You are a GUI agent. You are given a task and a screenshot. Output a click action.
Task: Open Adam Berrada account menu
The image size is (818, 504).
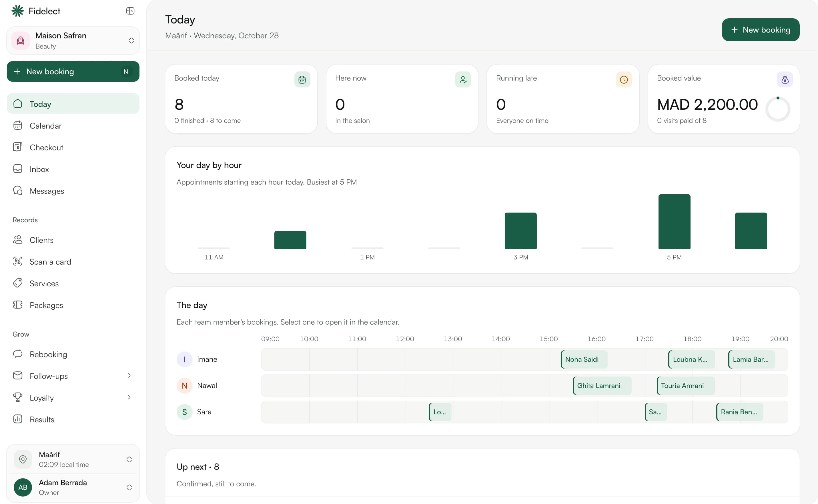pyautogui.click(x=73, y=487)
